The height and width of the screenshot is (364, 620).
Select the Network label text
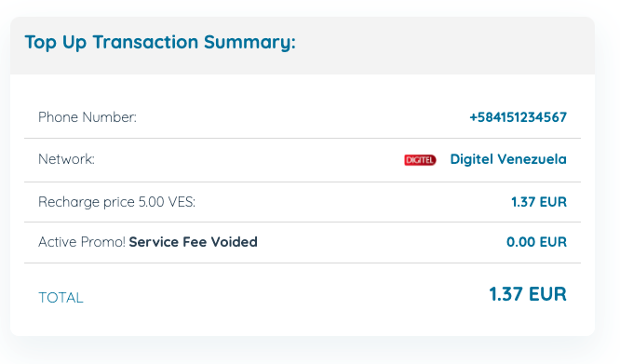click(66, 159)
